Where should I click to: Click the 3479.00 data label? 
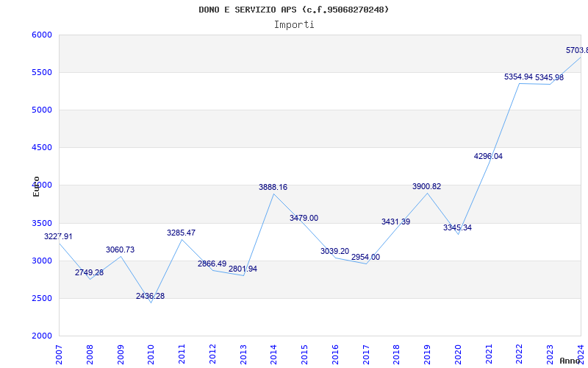[x=304, y=218]
